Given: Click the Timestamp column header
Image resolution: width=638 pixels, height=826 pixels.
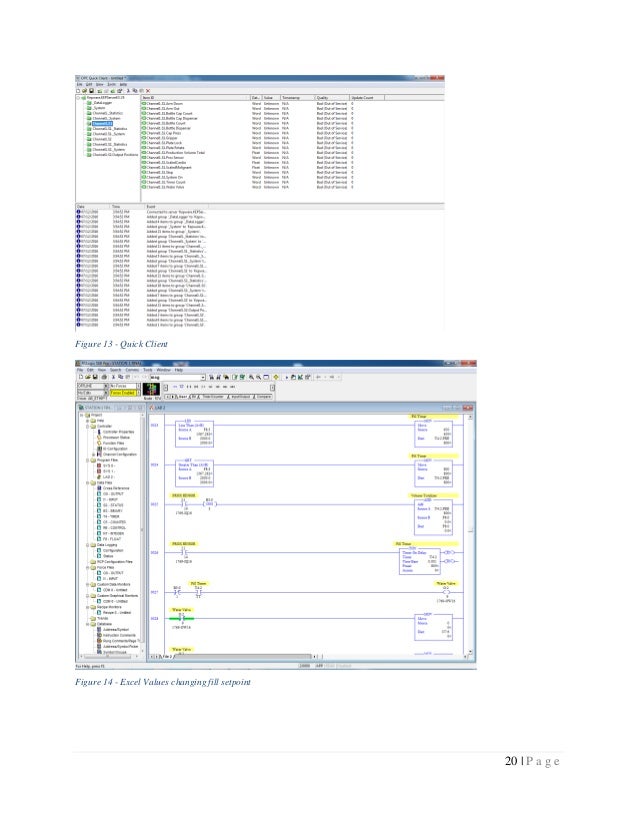Looking at the screenshot, I should [297, 97].
